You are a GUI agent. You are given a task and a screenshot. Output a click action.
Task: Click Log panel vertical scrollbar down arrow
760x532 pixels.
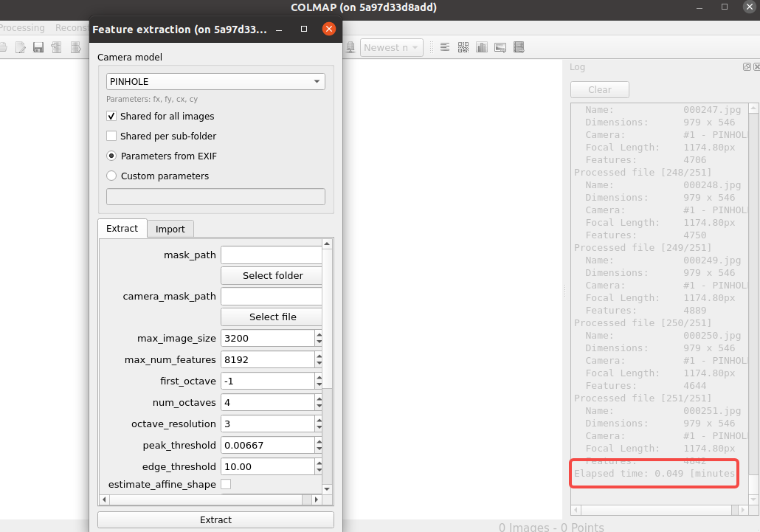coord(753,500)
